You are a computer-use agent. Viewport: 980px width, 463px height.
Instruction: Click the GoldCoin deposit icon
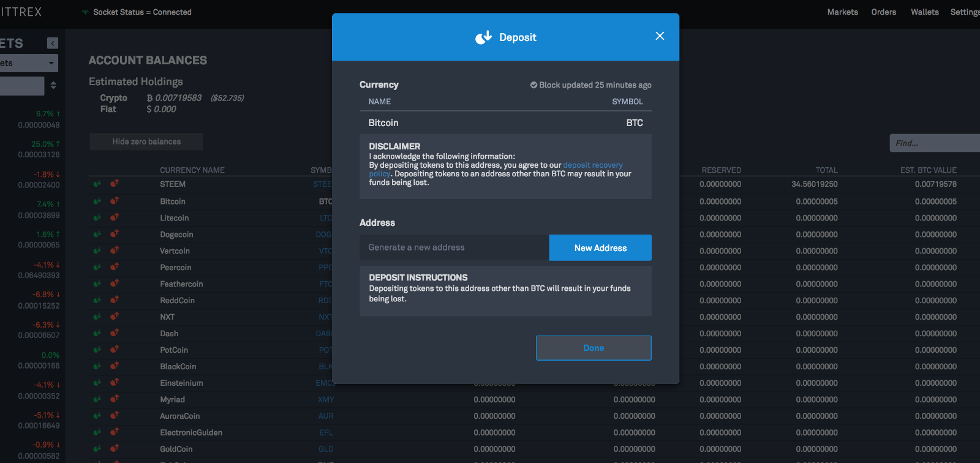(x=97, y=449)
